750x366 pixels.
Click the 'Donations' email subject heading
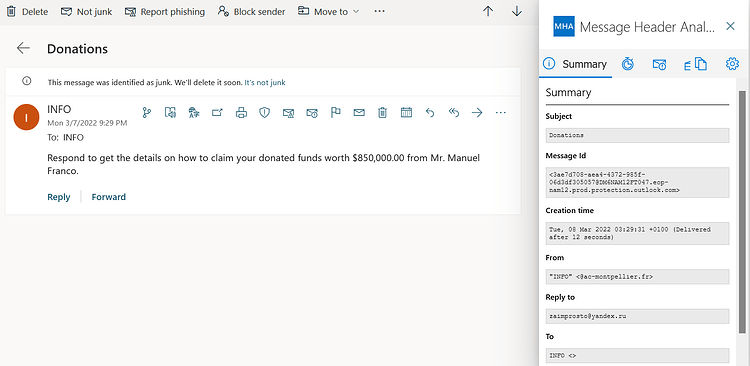pyautogui.click(x=77, y=49)
